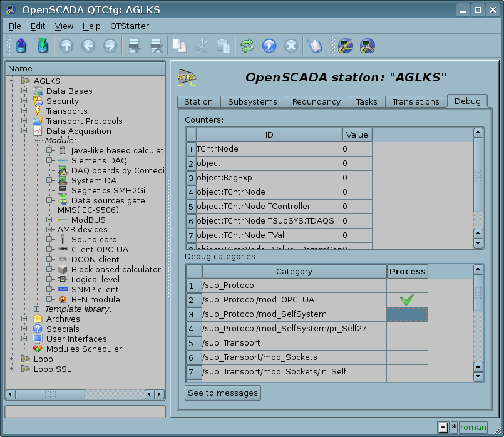Select the ModBUS module in tree

tap(88, 220)
